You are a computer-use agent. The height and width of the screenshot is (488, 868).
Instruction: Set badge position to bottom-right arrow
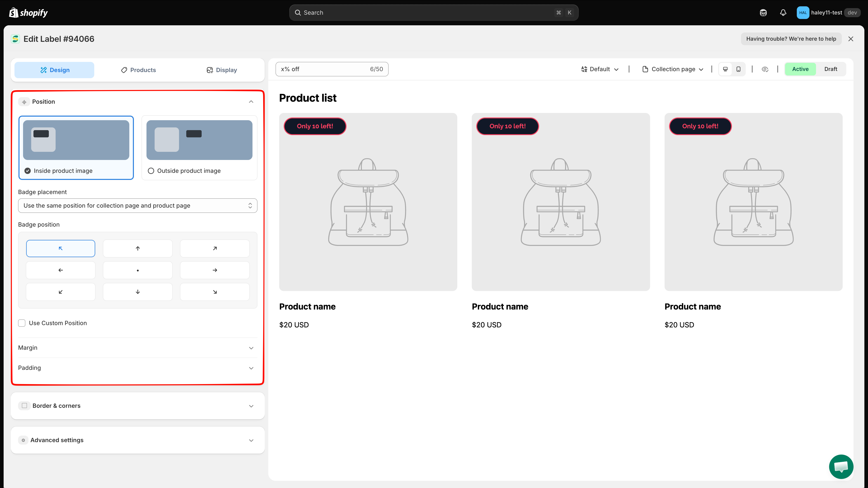click(215, 292)
